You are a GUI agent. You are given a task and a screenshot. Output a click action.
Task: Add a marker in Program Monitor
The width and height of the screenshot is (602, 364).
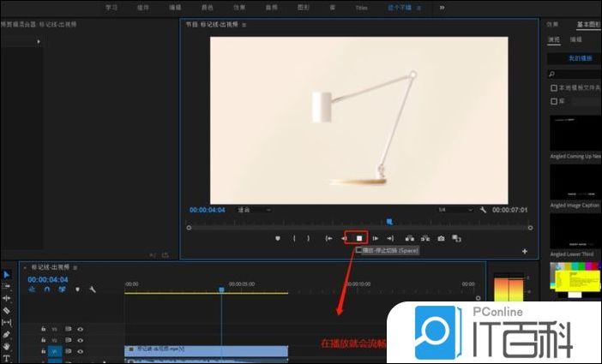point(278,238)
